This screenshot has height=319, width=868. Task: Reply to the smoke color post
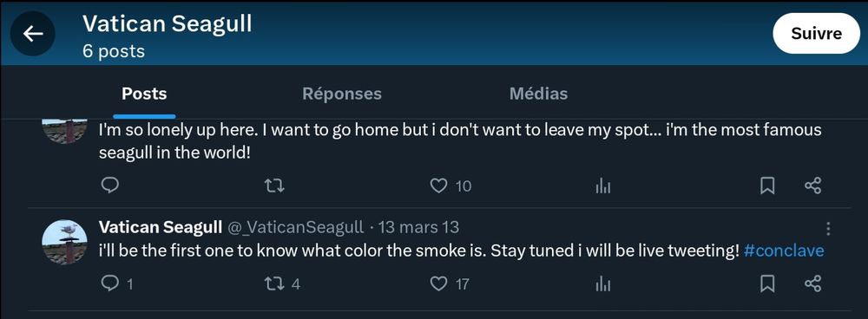[x=110, y=283]
